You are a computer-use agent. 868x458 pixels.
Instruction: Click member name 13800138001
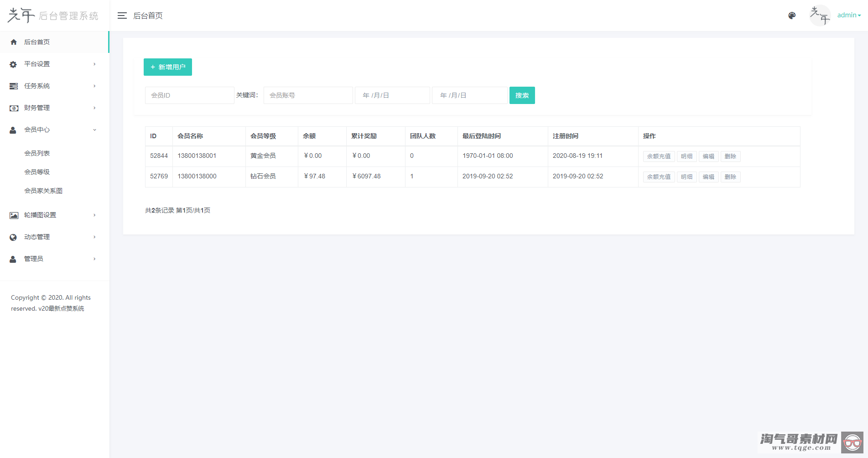coord(197,156)
